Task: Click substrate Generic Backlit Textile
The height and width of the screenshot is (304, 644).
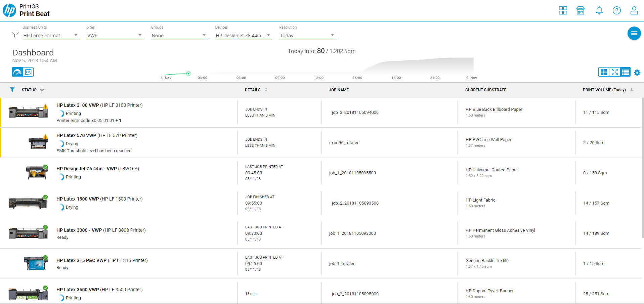Action: (x=487, y=261)
